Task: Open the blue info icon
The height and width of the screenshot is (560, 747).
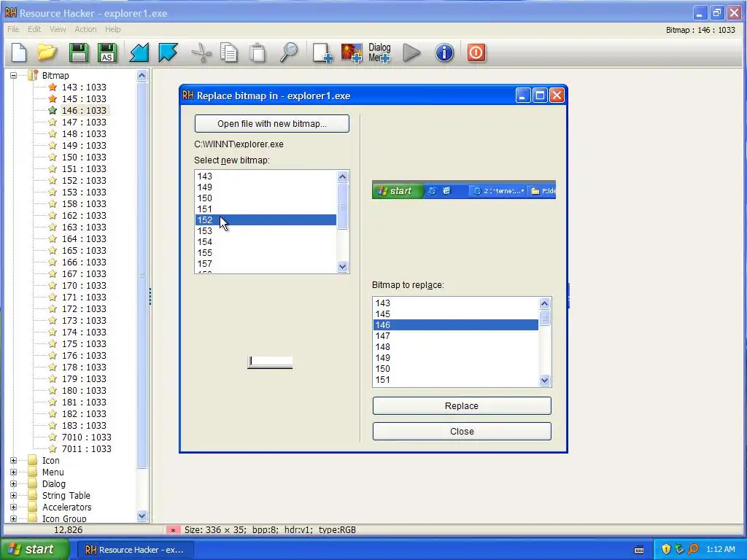Action: (444, 52)
